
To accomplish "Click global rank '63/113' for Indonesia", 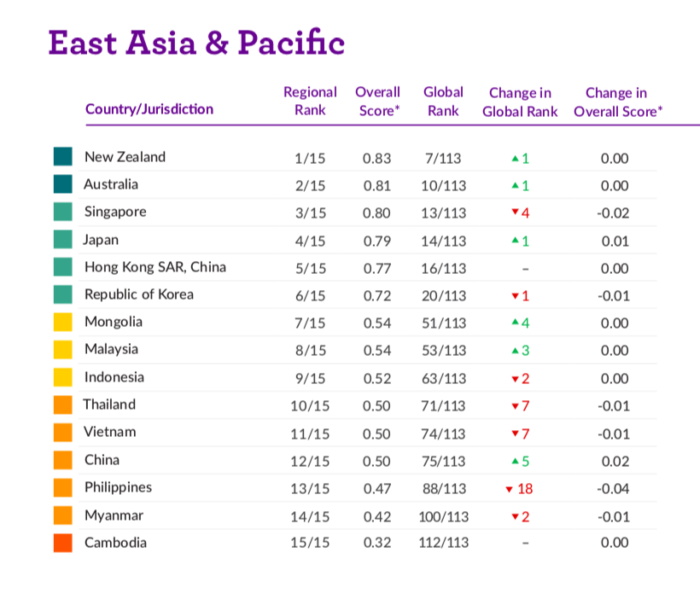I will point(444,379).
